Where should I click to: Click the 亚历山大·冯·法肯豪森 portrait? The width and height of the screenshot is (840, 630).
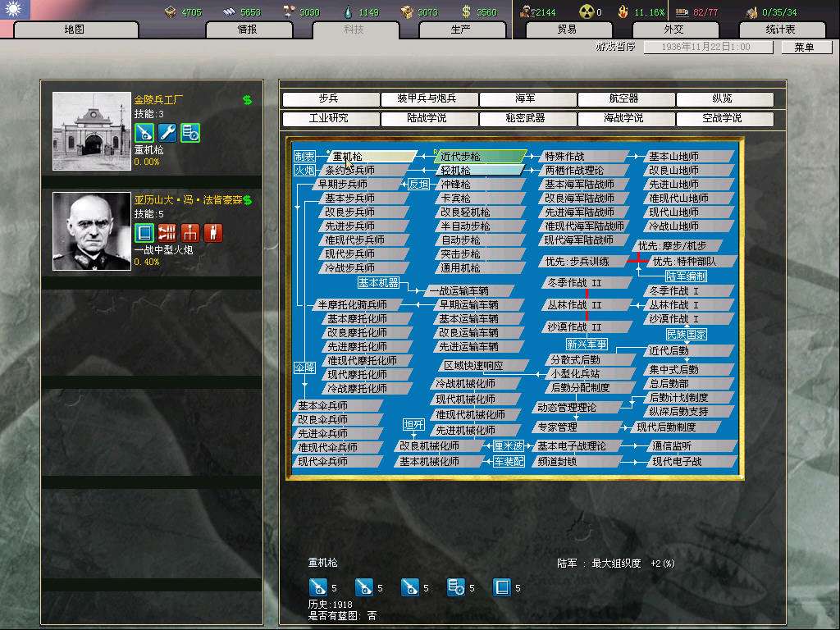click(91, 231)
